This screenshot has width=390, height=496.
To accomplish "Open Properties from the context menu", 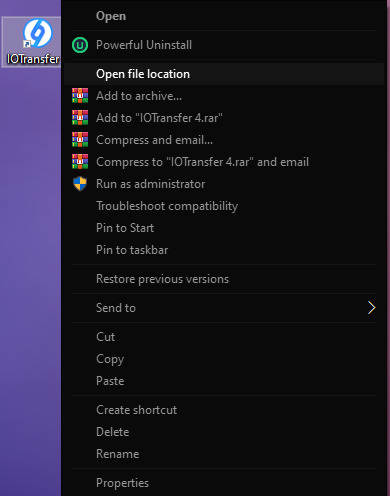I will 224,483.
